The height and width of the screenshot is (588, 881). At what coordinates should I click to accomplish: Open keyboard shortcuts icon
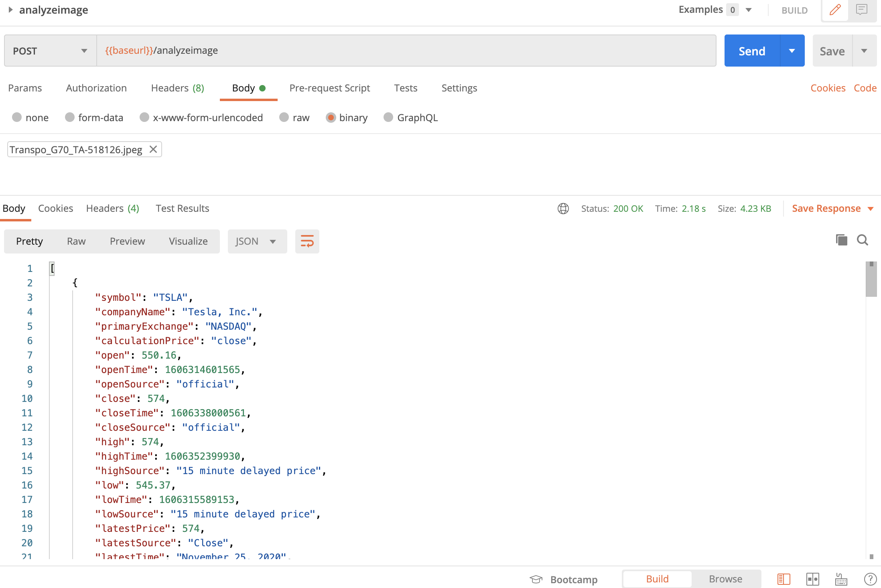coord(841,579)
